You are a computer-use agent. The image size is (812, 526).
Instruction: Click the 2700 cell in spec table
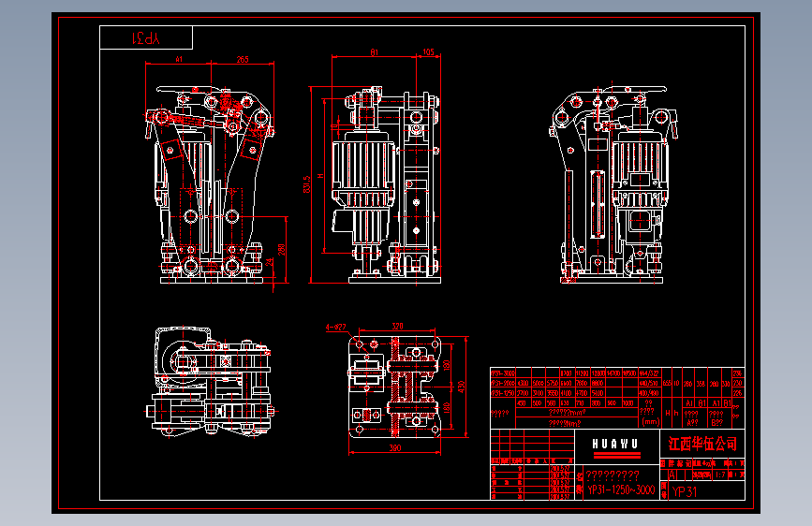coord(523,393)
